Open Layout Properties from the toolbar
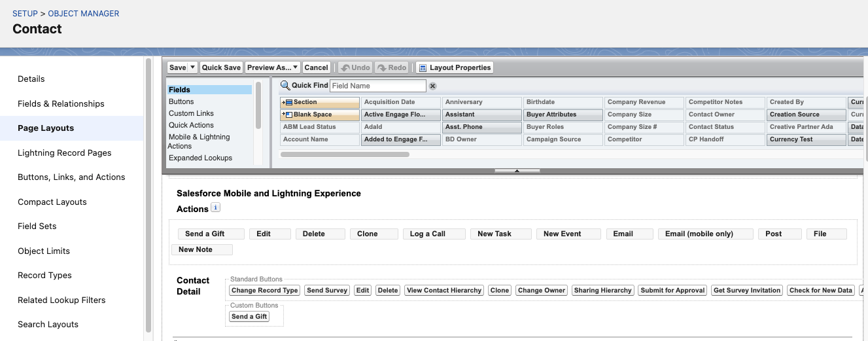Viewport: 868px width, 341px height. pyautogui.click(x=455, y=67)
